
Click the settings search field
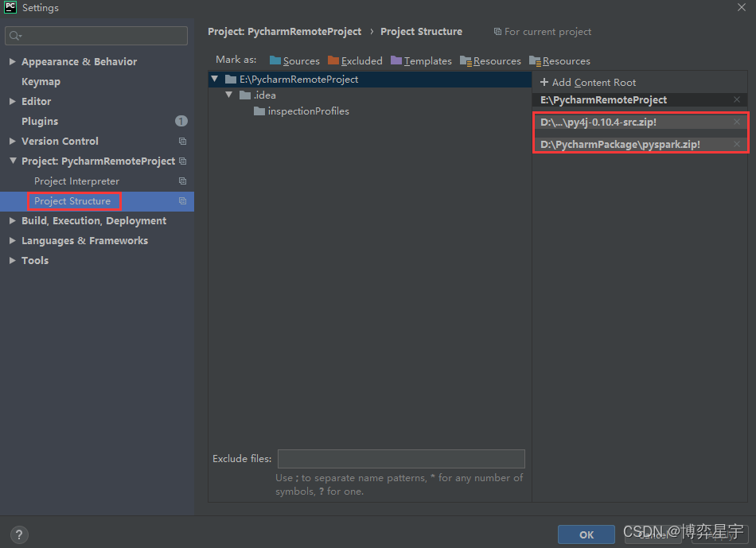click(x=96, y=36)
